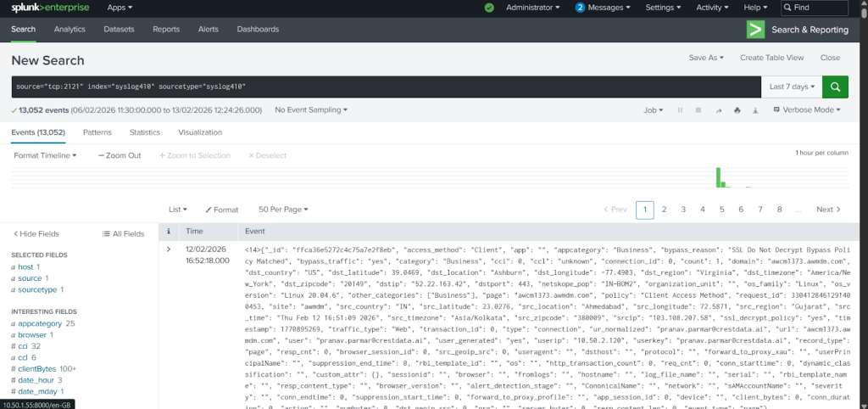
Task: Open the Reports page
Action: coord(166,30)
